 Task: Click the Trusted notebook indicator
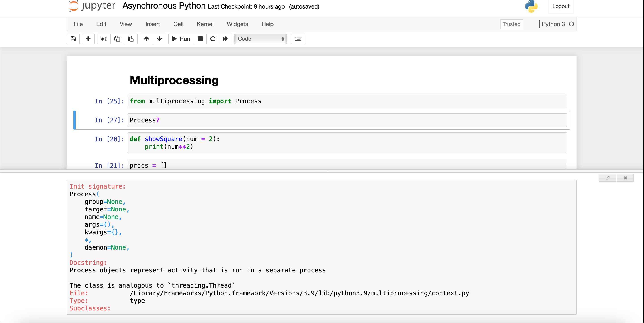(x=512, y=24)
